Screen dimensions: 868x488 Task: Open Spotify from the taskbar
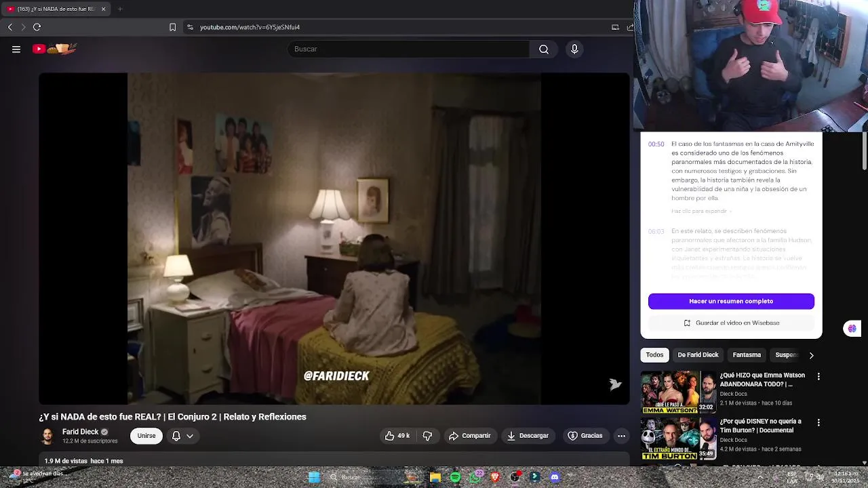(x=455, y=477)
